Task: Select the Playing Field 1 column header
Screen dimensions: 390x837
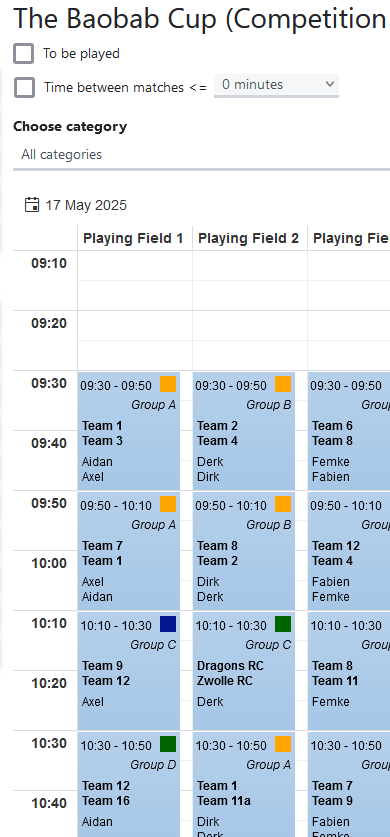Action: pyautogui.click(x=133, y=238)
